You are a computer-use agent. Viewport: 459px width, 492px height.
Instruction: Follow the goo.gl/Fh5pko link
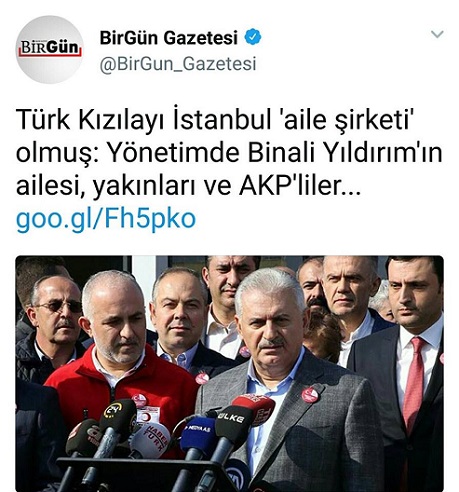(x=106, y=219)
